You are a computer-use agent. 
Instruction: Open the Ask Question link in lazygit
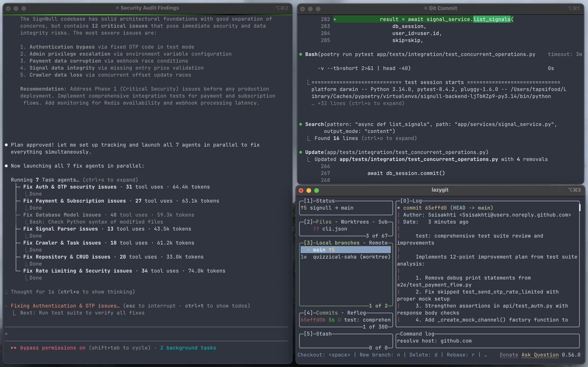pos(540,355)
